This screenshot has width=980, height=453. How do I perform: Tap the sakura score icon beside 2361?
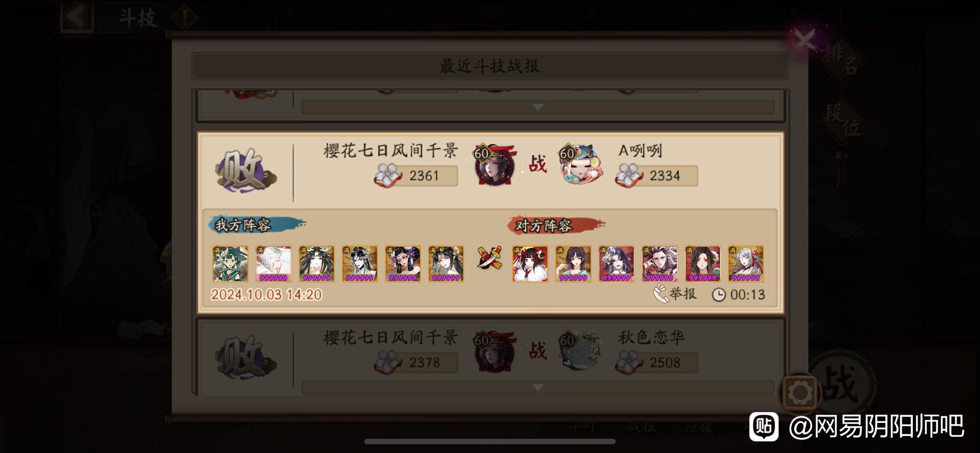point(388,175)
